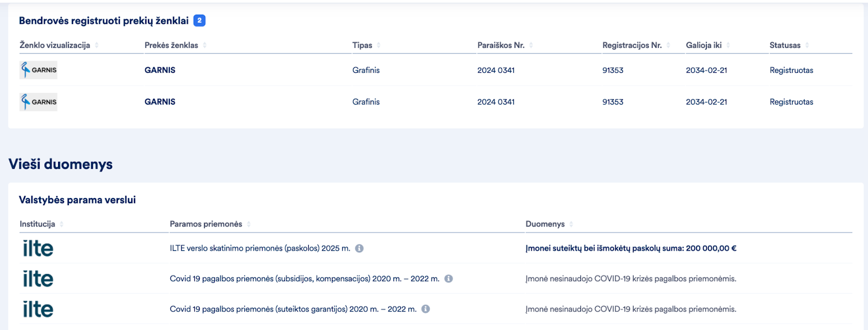The image size is (868, 330).
Task: Click Statusas column header
Action: tap(785, 45)
